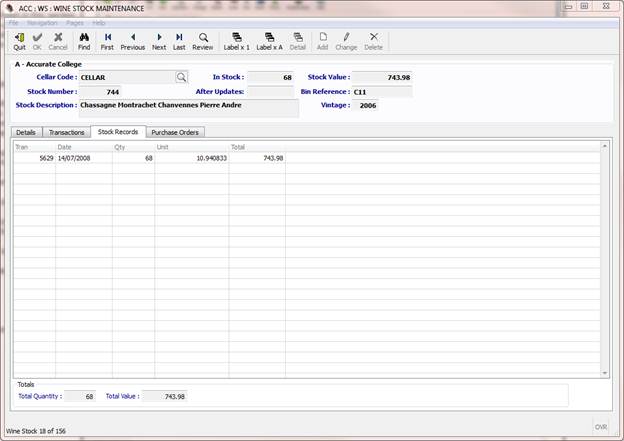Screen dimensions: 624x441
Task: Click the Bin Reference field
Action: pos(381,91)
